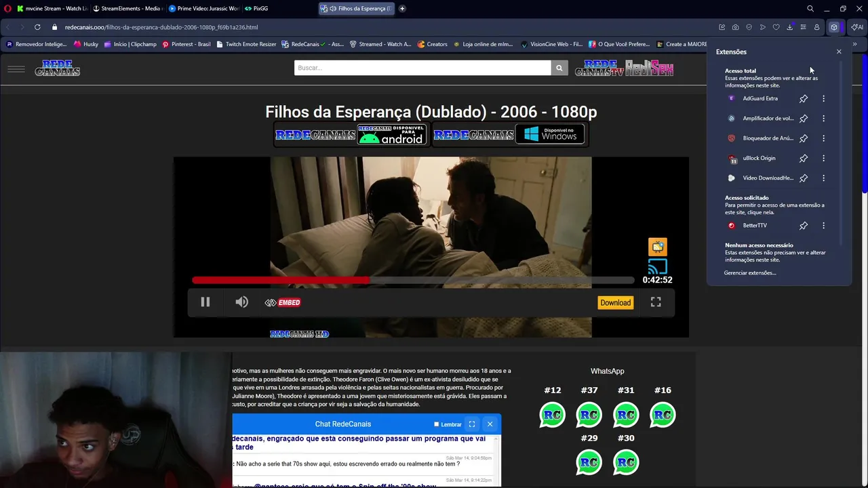Screen dimensions: 868x488
Task: Pin the Amplificador de volume extension
Action: tap(804, 119)
